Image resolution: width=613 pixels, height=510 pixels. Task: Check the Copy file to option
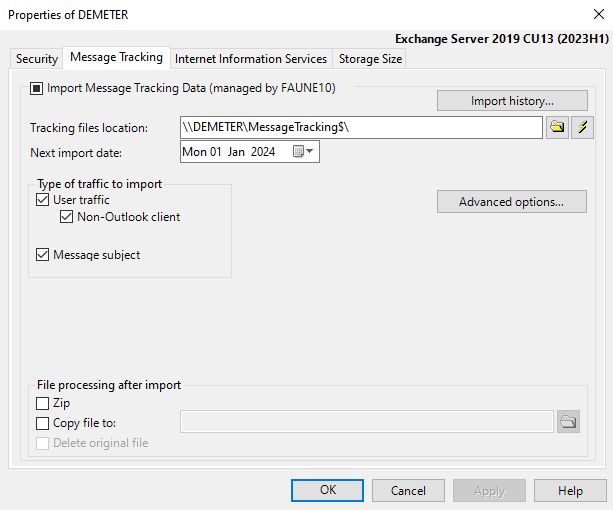tap(42, 423)
